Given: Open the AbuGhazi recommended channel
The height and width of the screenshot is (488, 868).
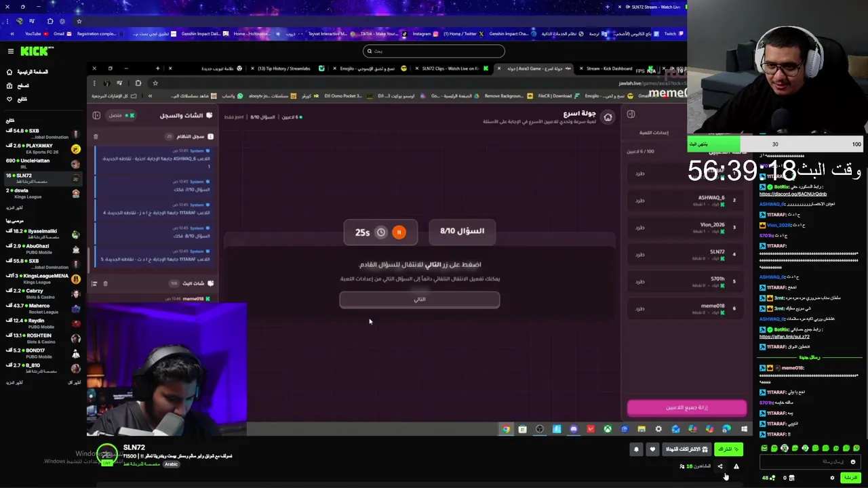Looking at the screenshot, I should (42, 249).
